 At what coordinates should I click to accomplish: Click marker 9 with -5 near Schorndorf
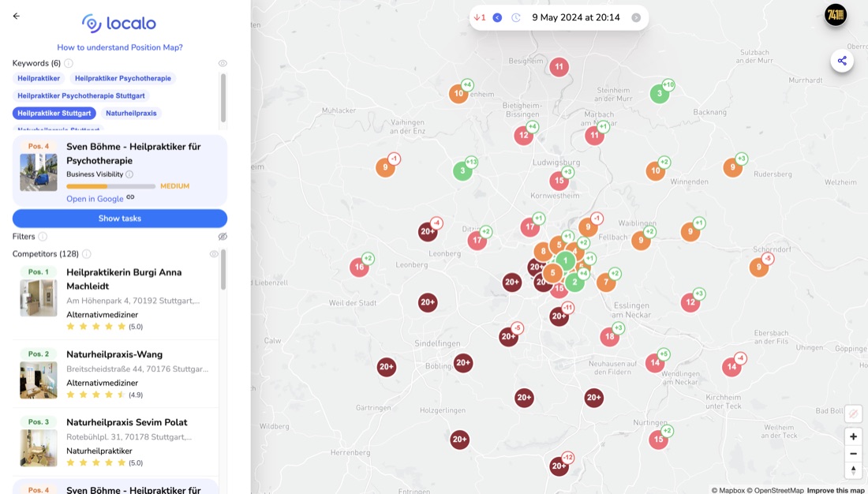click(759, 268)
